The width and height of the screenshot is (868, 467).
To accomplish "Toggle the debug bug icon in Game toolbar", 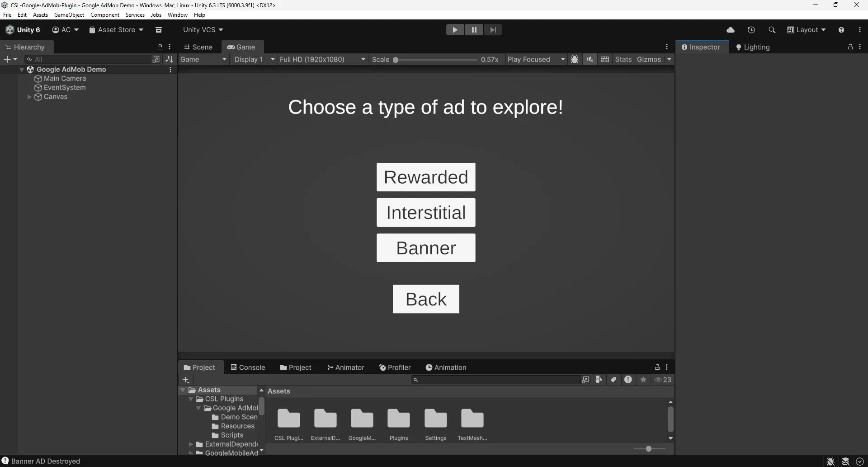I will (x=575, y=59).
